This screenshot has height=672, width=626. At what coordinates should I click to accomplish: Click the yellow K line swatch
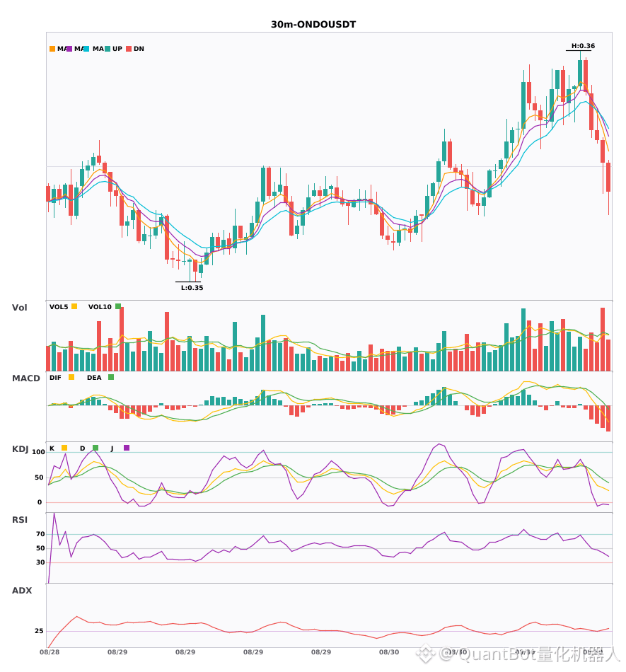tap(64, 448)
